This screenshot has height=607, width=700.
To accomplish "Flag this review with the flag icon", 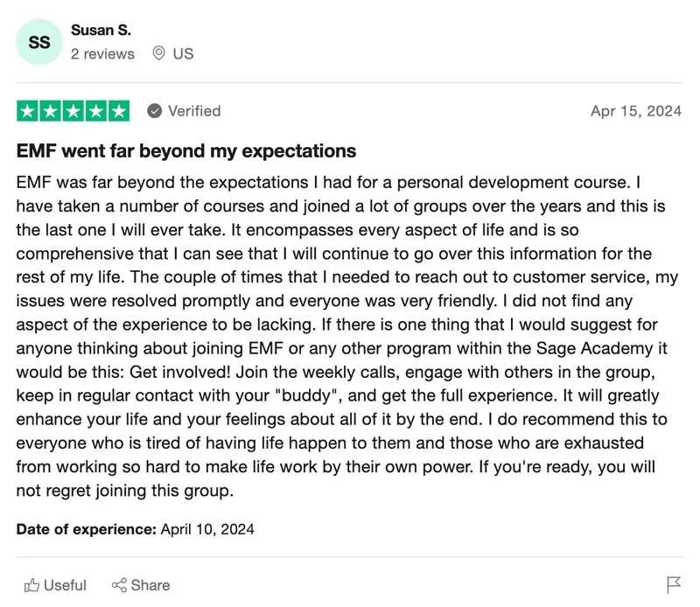I will 674,584.
